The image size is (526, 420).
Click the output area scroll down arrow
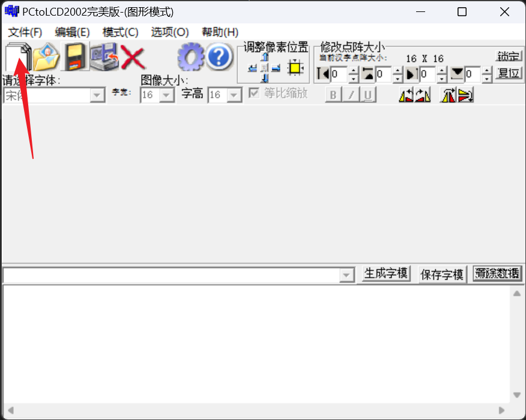(517, 395)
